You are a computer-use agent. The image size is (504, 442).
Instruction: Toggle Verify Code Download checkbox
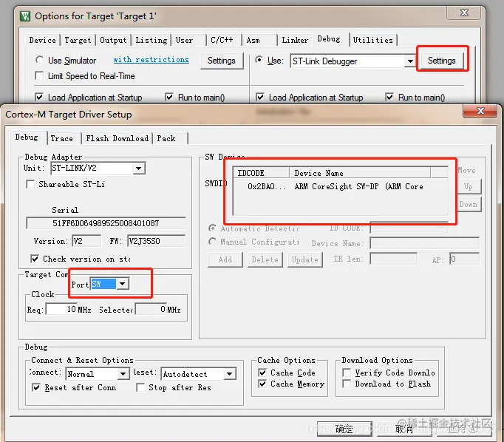347,373
